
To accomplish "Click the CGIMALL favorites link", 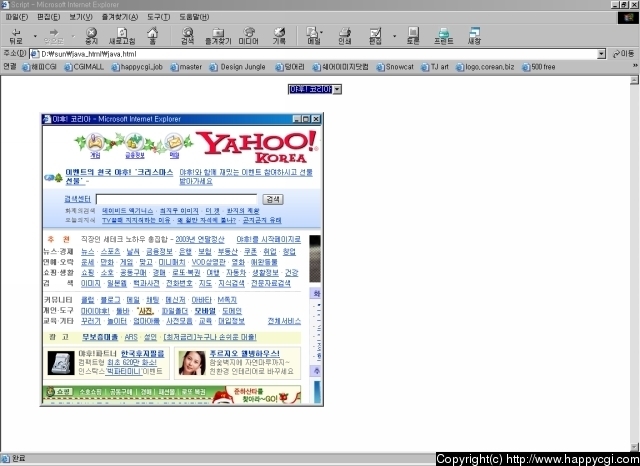I will tap(84, 67).
